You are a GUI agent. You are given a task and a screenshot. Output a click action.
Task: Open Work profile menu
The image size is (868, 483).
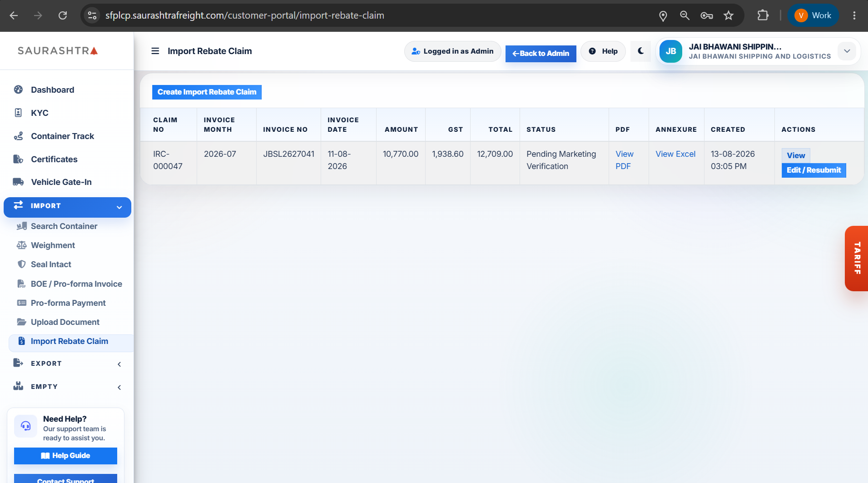[x=813, y=15]
